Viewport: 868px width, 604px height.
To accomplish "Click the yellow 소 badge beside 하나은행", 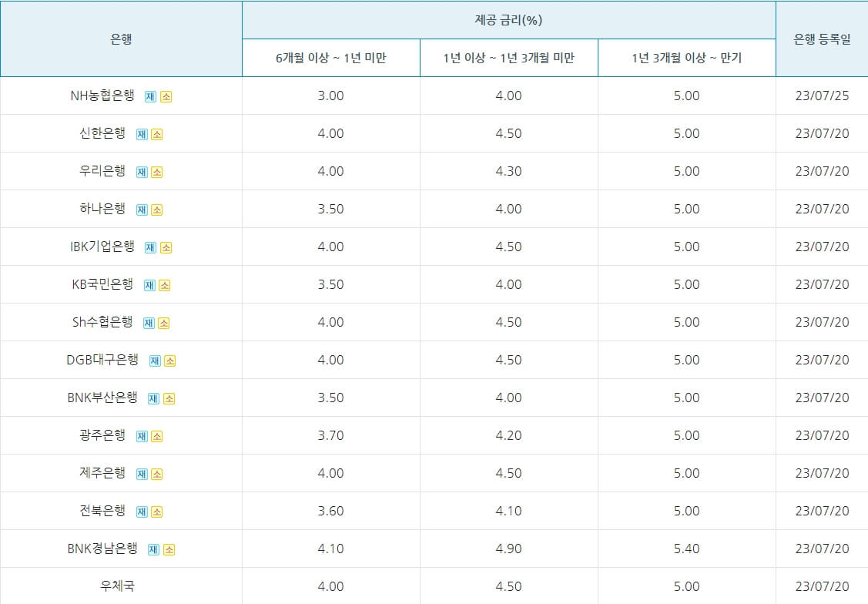I will coord(157,210).
